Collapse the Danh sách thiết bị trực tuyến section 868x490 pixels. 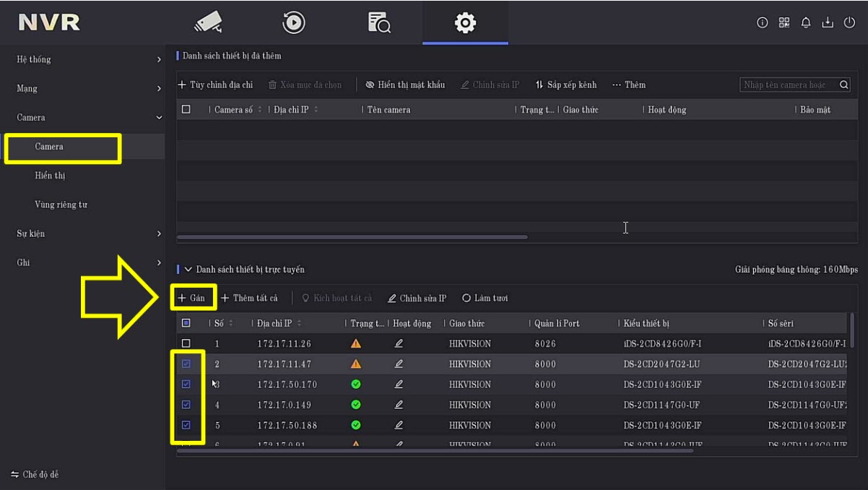[188, 270]
